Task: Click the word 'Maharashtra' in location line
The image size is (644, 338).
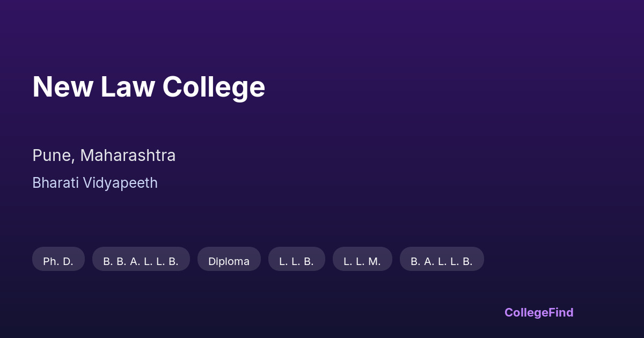Action: point(128,156)
